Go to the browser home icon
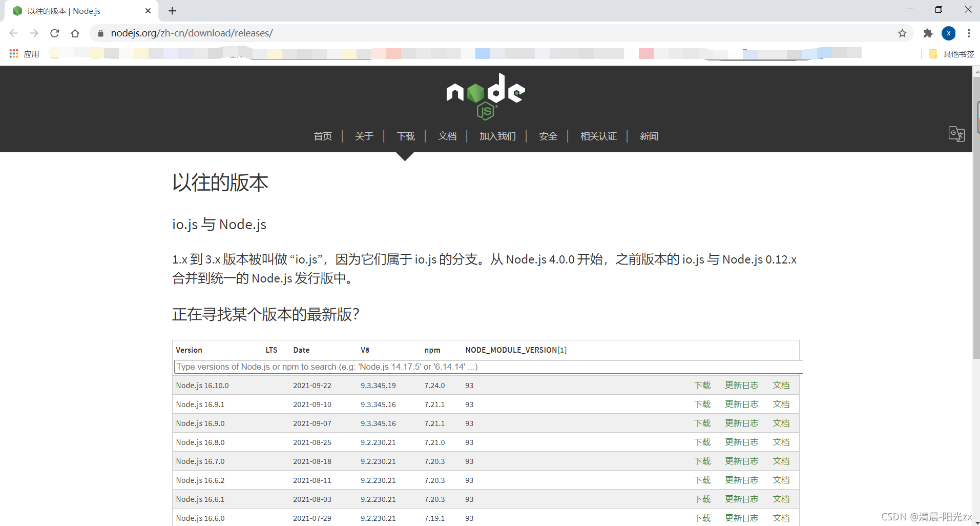Screen dimensions: 980x526 coord(75,33)
